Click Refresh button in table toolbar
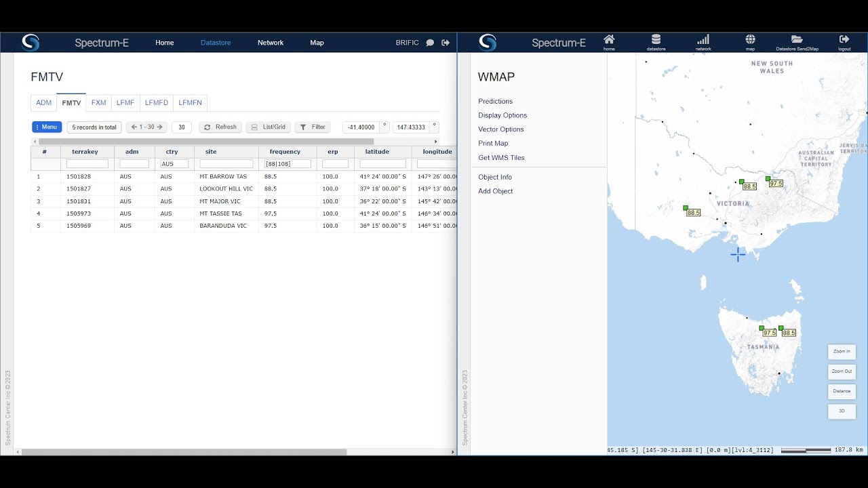Screen dimensions: 868x488 (x=220, y=127)
